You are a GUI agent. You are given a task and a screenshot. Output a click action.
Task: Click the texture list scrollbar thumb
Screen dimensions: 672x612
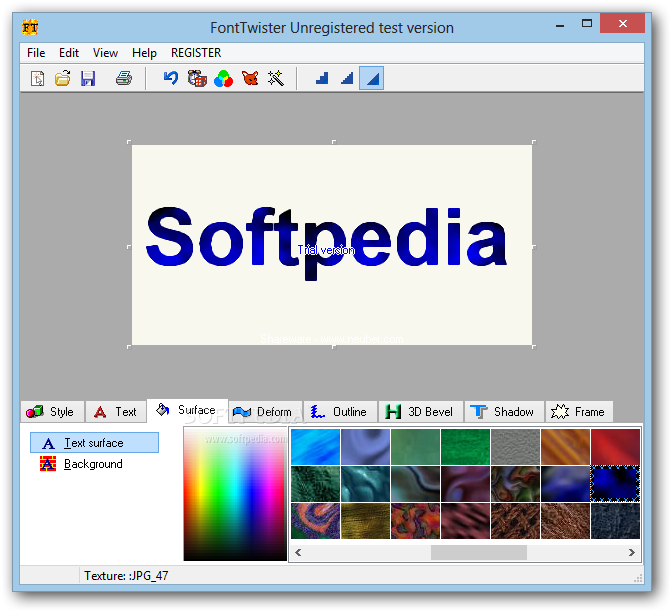tap(479, 552)
